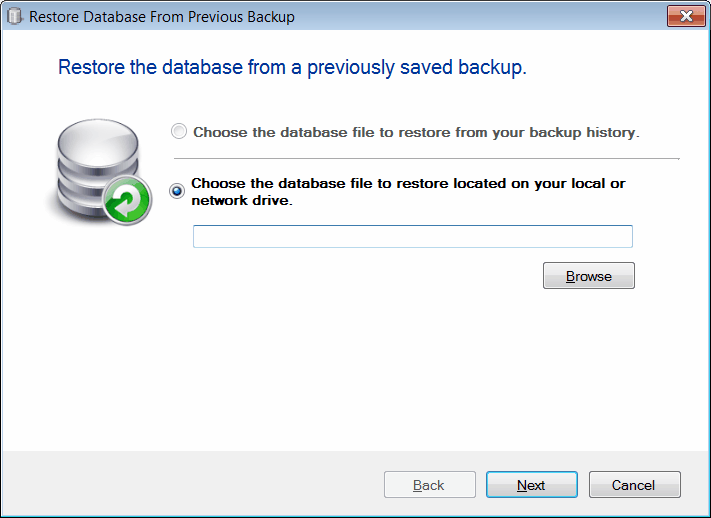This screenshot has height=518, width=711.
Task: Click the local or network drive label
Action: (408, 184)
